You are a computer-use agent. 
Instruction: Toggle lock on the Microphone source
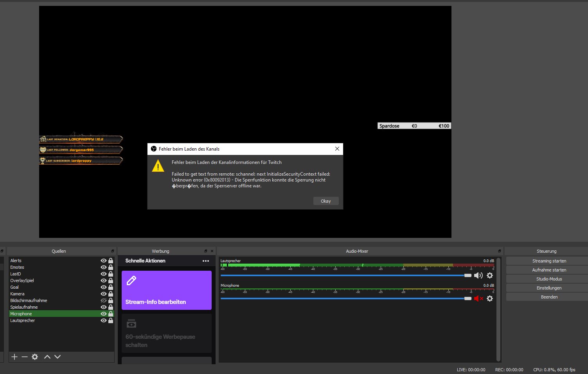111,314
